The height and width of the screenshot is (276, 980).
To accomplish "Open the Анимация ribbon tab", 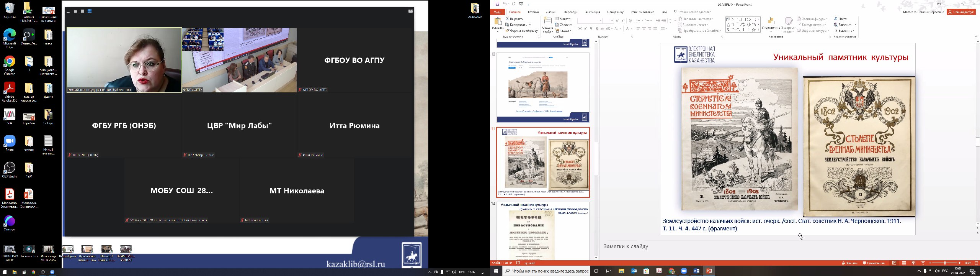I will [593, 12].
